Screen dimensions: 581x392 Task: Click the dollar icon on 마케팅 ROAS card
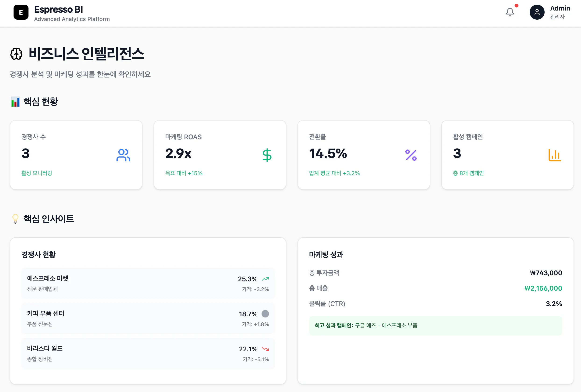pyautogui.click(x=267, y=155)
